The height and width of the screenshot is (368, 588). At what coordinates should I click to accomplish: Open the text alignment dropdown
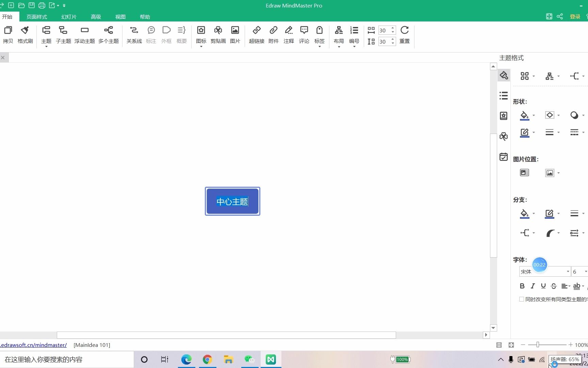566,286
